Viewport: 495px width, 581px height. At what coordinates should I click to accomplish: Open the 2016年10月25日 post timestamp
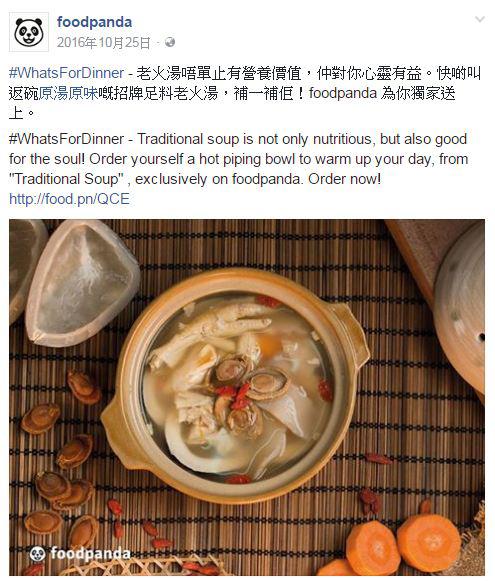pos(104,43)
